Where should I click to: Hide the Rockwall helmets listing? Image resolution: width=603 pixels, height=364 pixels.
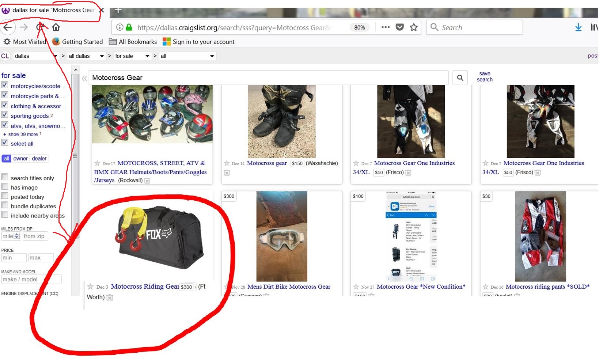pos(147,181)
